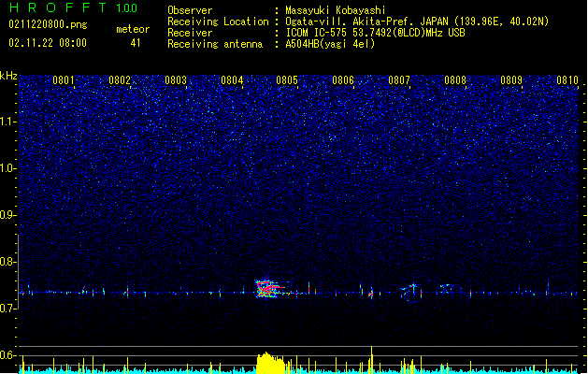Click the tall yellow spike near 0806
This screenshot has width=588, height=374.
click(372, 360)
